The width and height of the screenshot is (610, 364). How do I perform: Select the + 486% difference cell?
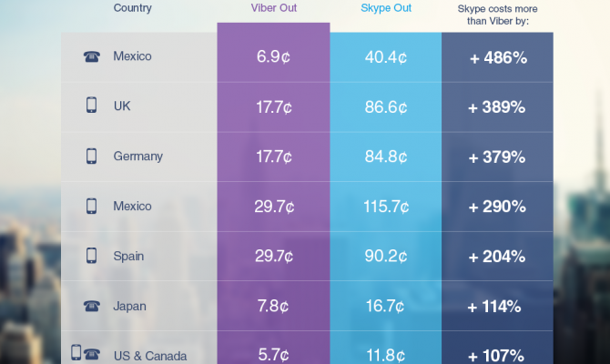[x=497, y=56]
